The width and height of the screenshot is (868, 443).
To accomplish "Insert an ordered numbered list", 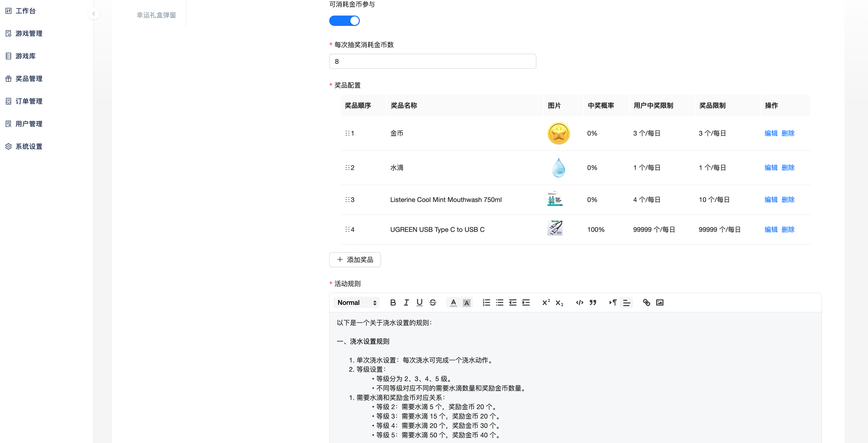I will [486, 302].
